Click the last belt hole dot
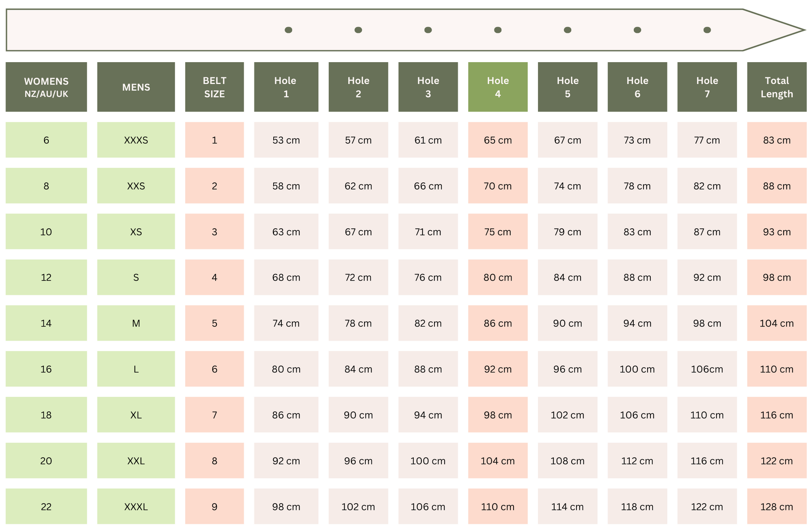This screenshot has width=812, height=532. pyautogui.click(x=707, y=30)
